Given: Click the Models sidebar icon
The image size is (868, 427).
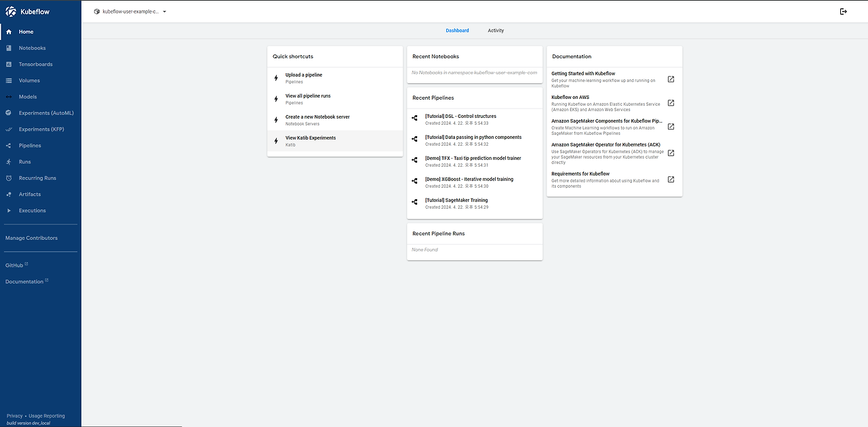Looking at the screenshot, I should point(8,97).
